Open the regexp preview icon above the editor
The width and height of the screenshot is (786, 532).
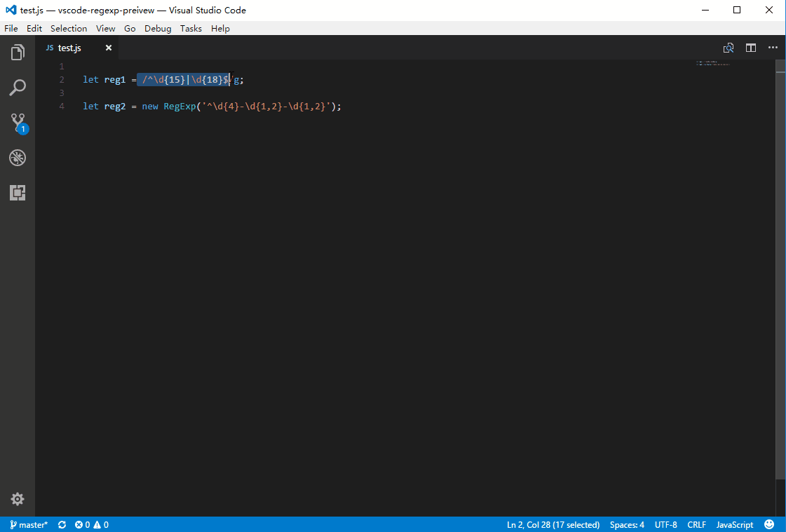729,48
